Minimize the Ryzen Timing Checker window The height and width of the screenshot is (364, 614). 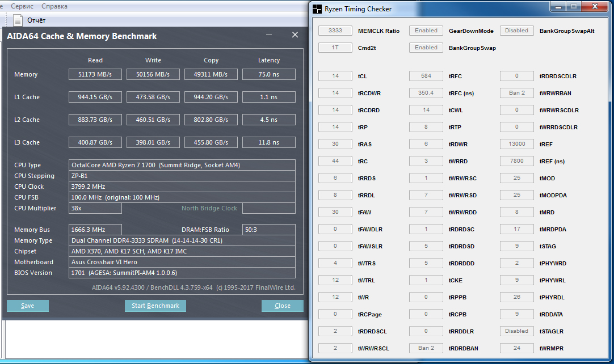tap(558, 7)
